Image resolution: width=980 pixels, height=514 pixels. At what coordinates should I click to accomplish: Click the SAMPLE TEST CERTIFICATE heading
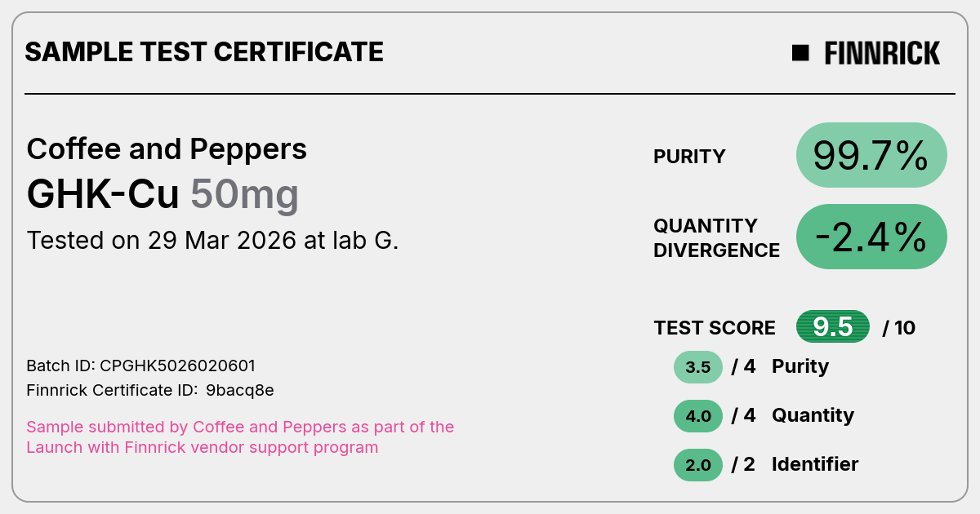204,52
